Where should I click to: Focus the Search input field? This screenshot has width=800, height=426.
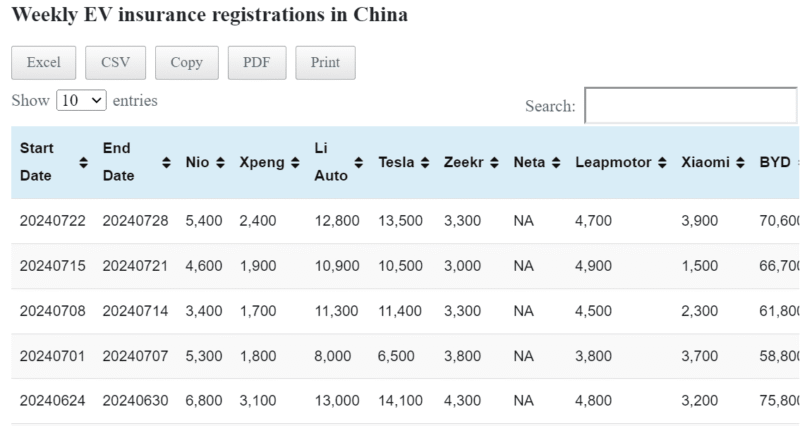[x=690, y=105]
